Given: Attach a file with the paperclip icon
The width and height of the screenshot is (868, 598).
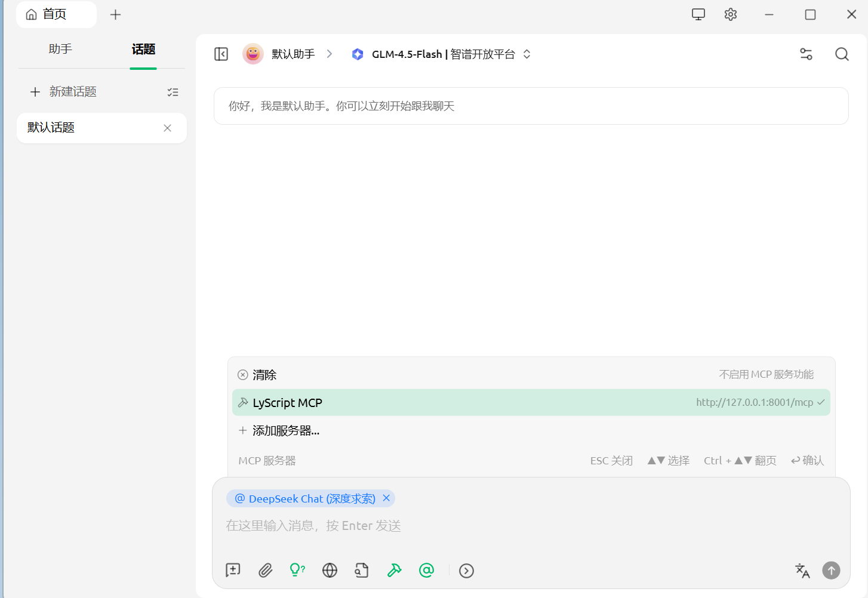Looking at the screenshot, I should 265,571.
